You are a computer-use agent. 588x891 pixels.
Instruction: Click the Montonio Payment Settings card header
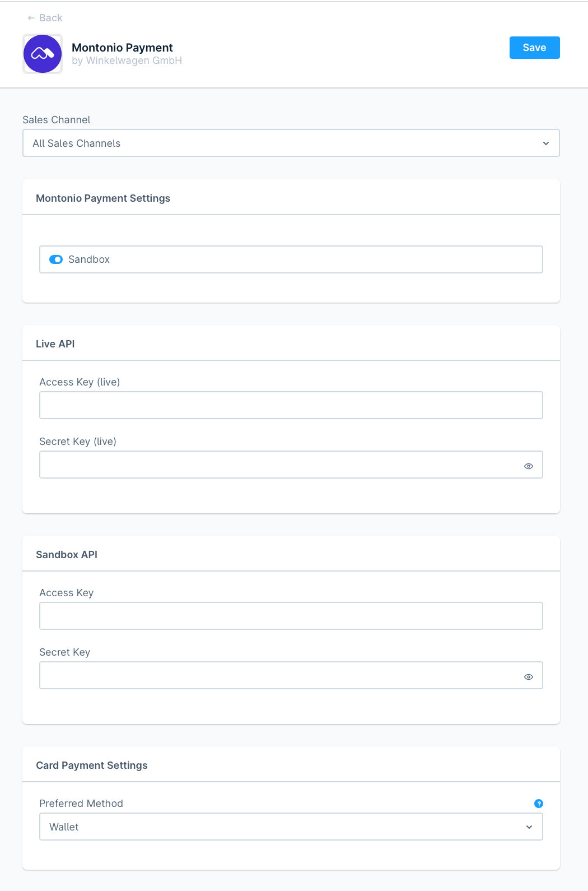[x=103, y=198]
